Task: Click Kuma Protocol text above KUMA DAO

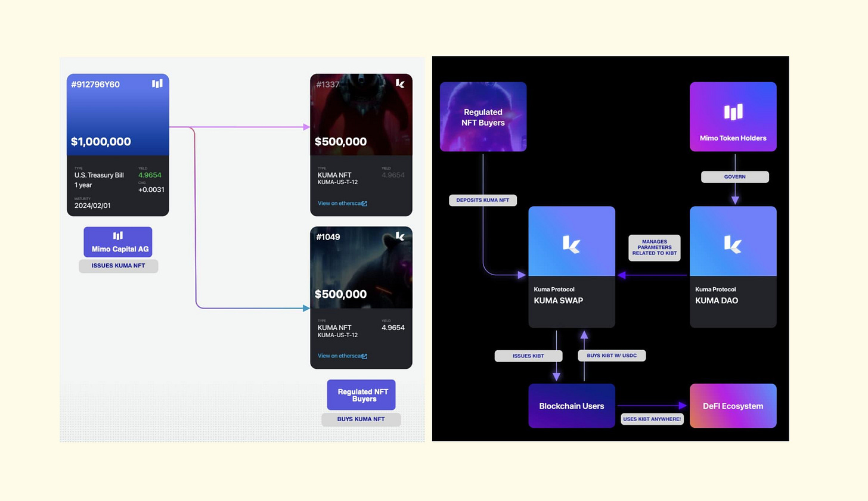Action: pos(715,290)
